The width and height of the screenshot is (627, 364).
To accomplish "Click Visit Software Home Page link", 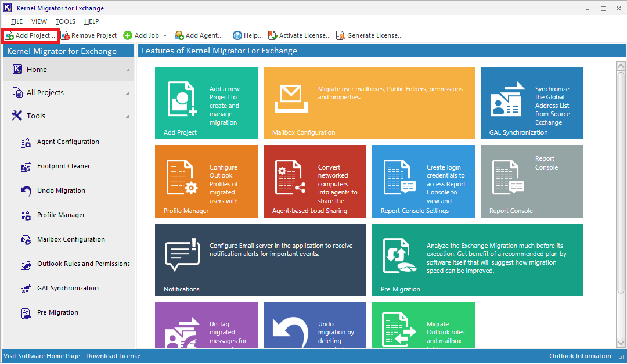I will pos(42,356).
